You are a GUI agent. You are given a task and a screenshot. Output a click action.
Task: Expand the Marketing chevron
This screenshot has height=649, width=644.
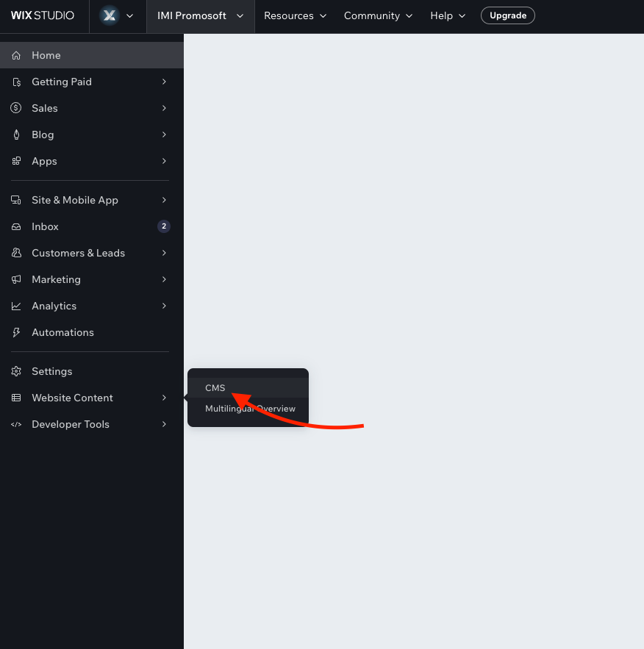pos(165,279)
